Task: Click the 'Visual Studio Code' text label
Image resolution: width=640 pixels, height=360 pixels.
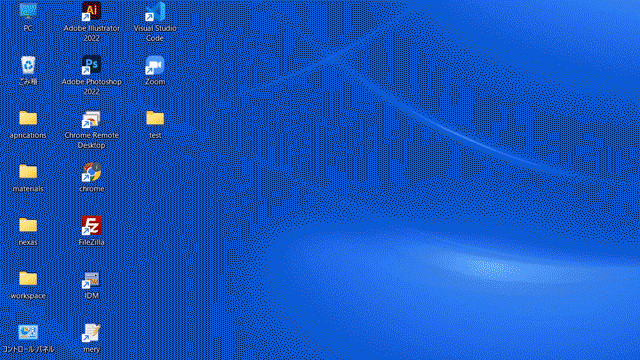Action: (x=155, y=33)
